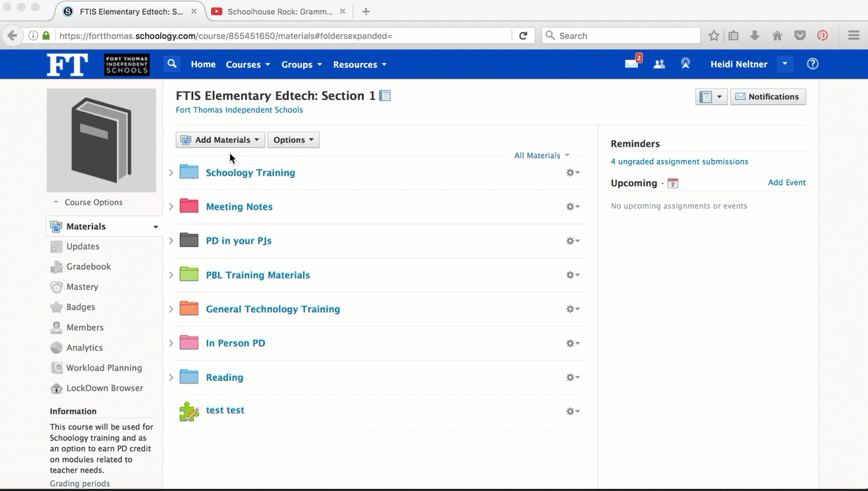Open the Groups menu
The height and width of the screenshot is (491, 868).
(x=302, y=64)
